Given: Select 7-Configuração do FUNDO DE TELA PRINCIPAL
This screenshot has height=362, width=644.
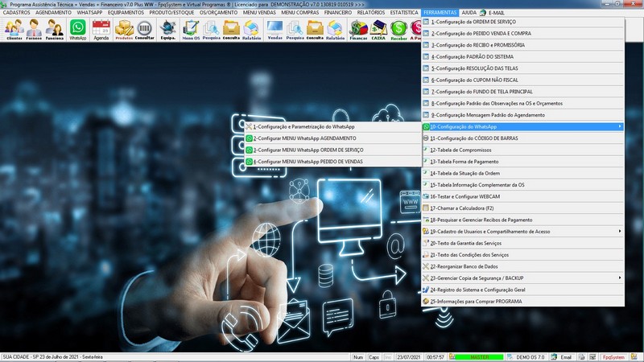Looking at the screenshot, I should [x=522, y=92].
